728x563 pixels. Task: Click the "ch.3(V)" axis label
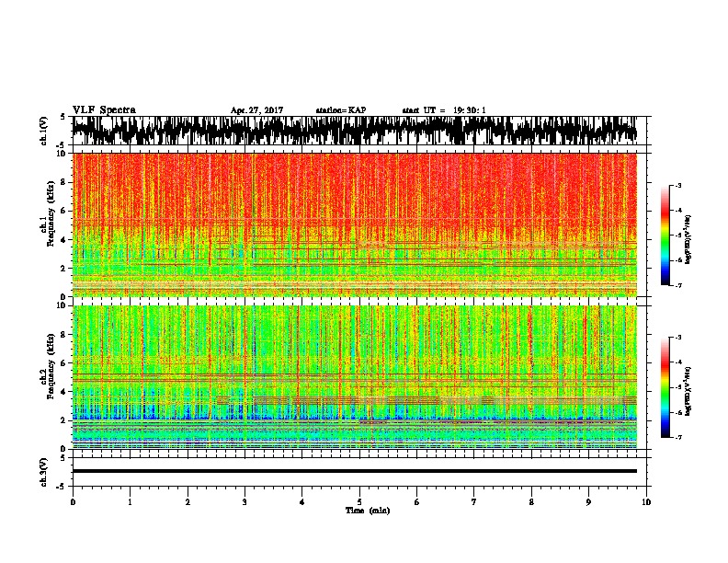[x=43, y=472]
